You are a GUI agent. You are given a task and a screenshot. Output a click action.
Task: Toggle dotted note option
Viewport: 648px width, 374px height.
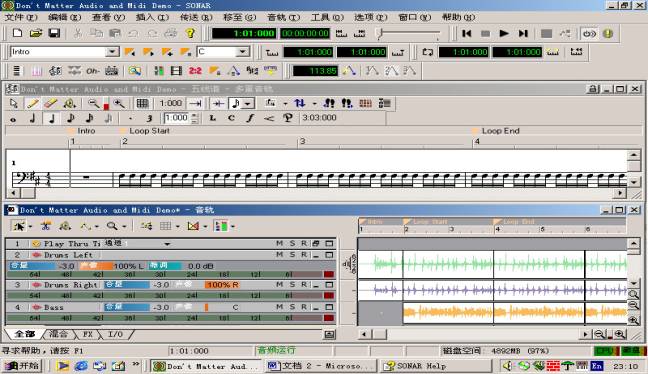(131, 119)
